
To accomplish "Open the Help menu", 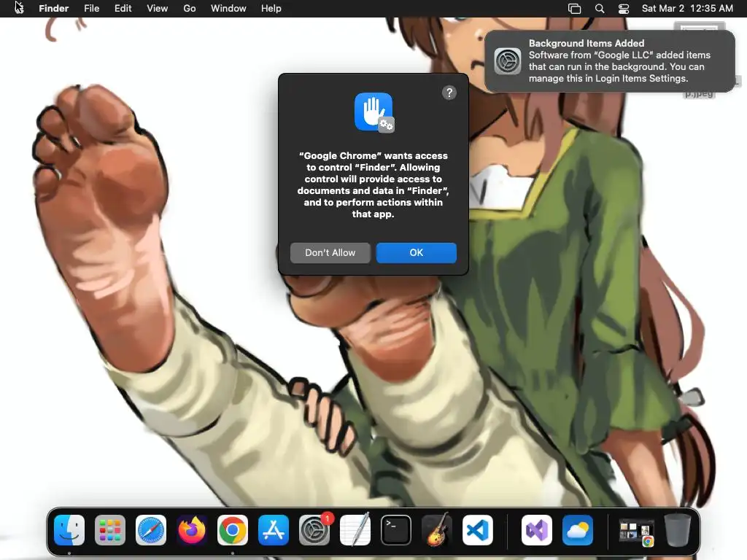I will point(271,8).
